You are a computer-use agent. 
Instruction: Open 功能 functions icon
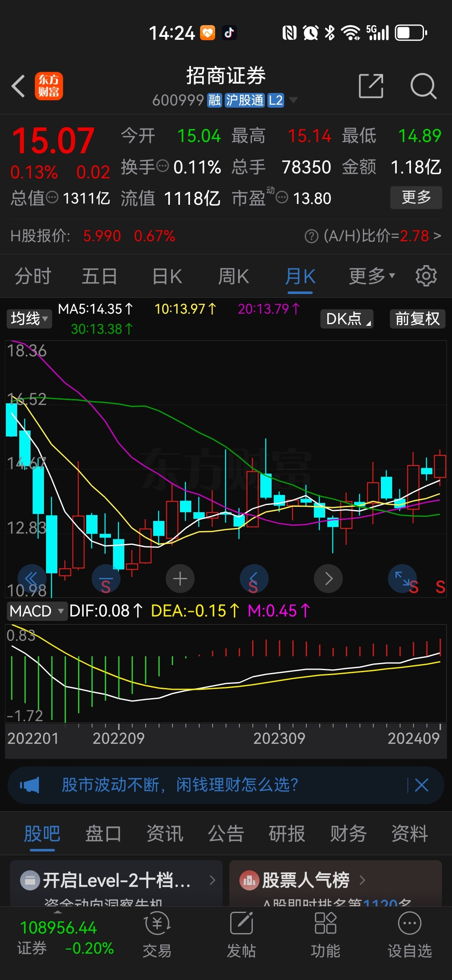coord(325,935)
